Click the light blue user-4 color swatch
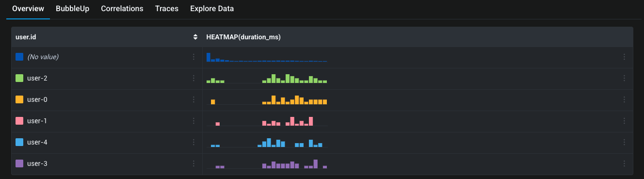Screen dimensions: 644x179 pos(19,142)
